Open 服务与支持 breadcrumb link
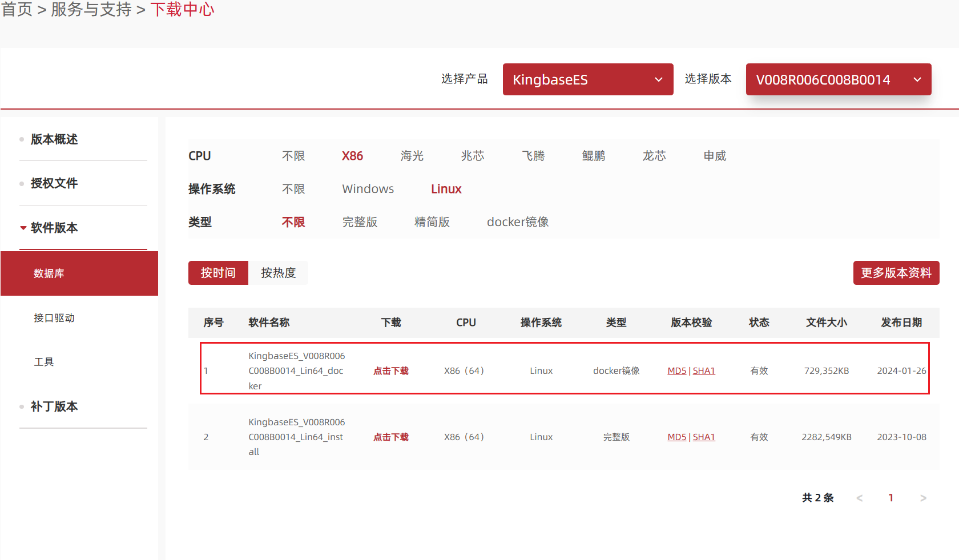The image size is (959, 560). point(91,9)
